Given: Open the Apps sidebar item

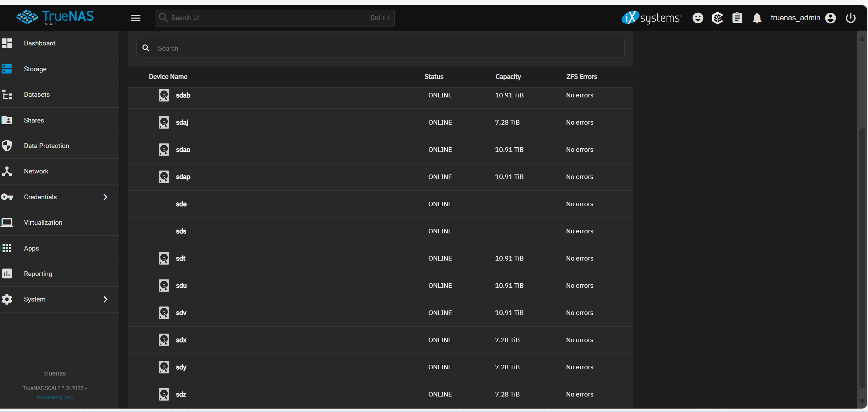Looking at the screenshot, I should coord(31,248).
